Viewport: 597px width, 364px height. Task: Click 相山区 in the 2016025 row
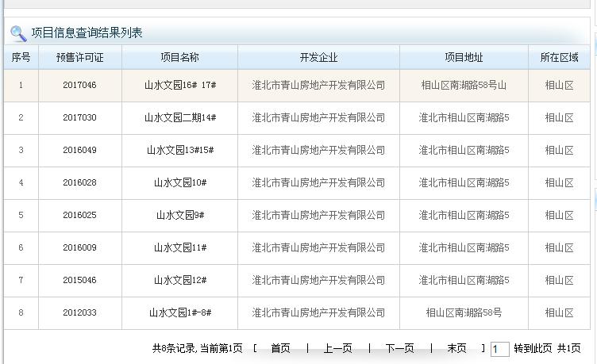(x=559, y=215)
